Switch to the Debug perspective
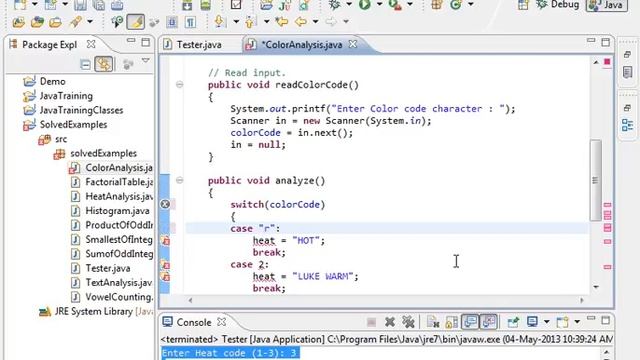This screenshot has height=360, width=640. (558, 4)
